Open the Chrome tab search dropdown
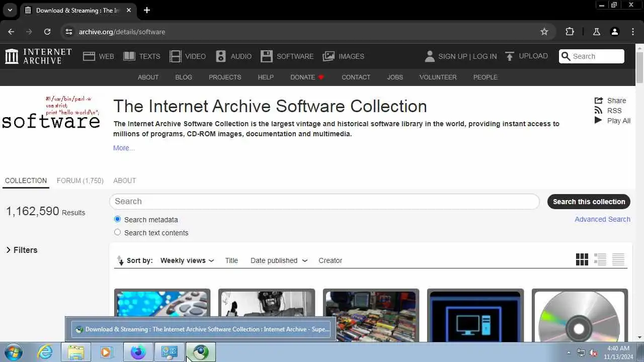 point(10,10)
